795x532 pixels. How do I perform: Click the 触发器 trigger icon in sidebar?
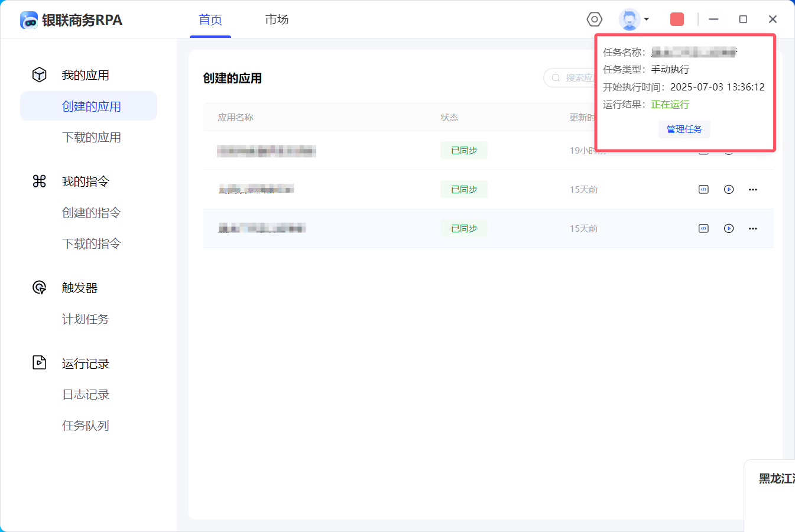click(x=40, y=288)
